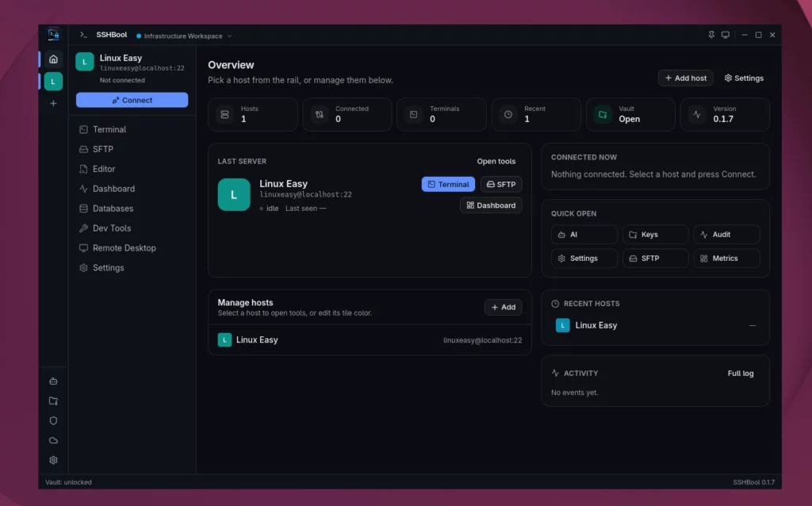812x506 pixels.
Task: Open the cloud sync icon in rail
Action: coord(53,440)
